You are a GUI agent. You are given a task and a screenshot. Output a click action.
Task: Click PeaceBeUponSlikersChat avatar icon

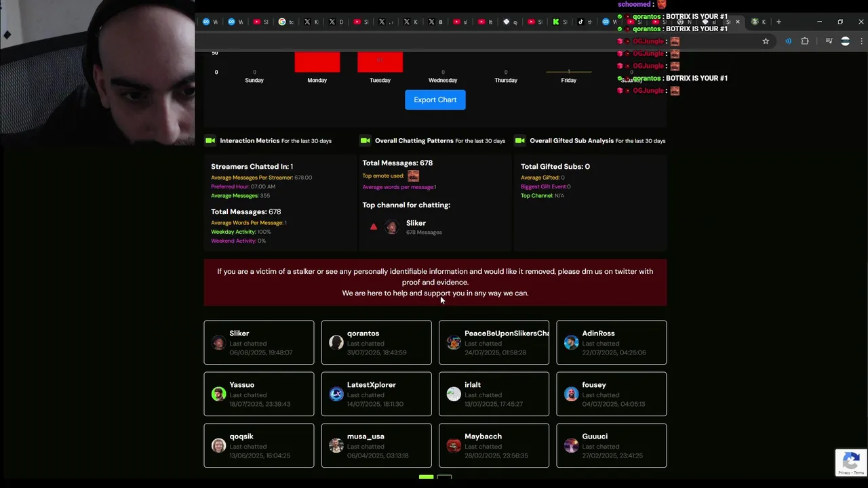coord(454,342)
